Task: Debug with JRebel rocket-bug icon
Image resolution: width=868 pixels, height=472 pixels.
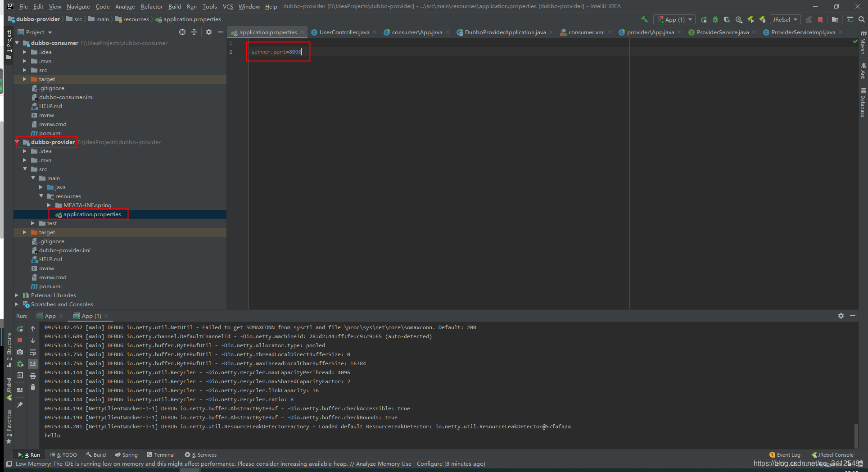Action: (x=762, y=19)
